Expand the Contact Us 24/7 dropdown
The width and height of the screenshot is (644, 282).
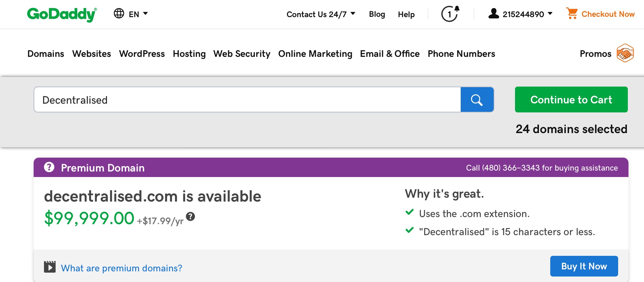[x=321, y=14]
